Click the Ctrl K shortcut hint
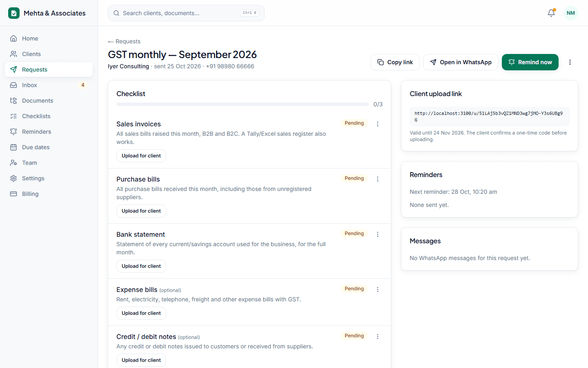Viewport: 588px width, 368px height. click(x=249, y=13)
